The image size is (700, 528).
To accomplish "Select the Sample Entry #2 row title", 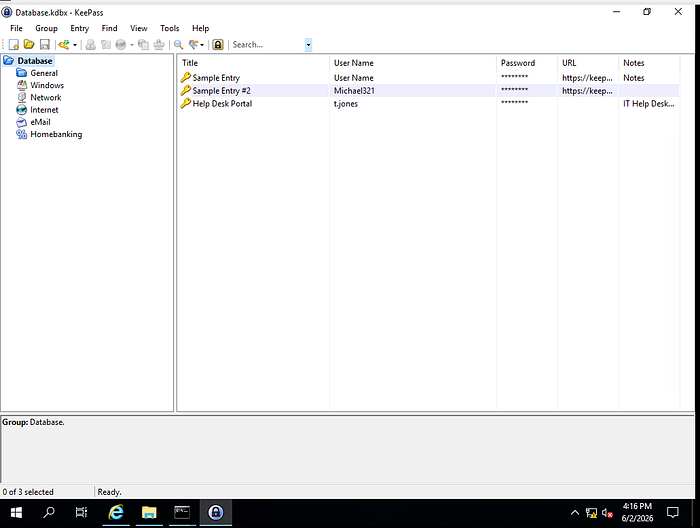I will pos(221,91).
